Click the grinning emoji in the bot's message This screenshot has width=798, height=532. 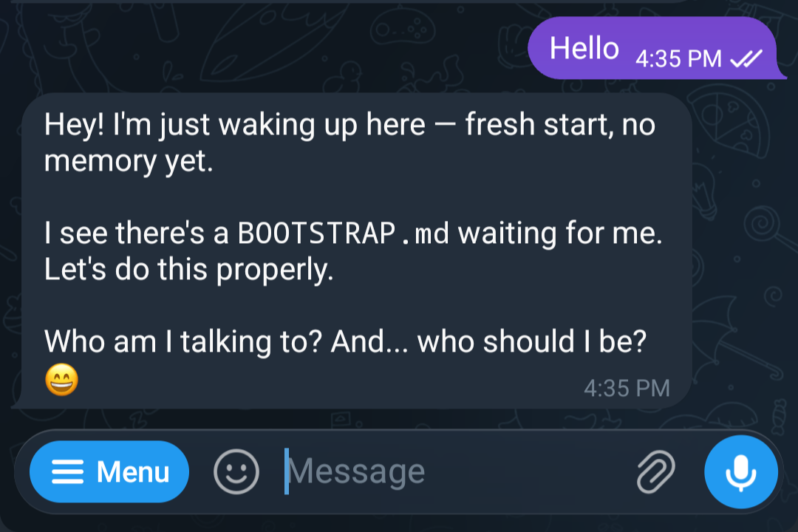(x=61, y=378)
